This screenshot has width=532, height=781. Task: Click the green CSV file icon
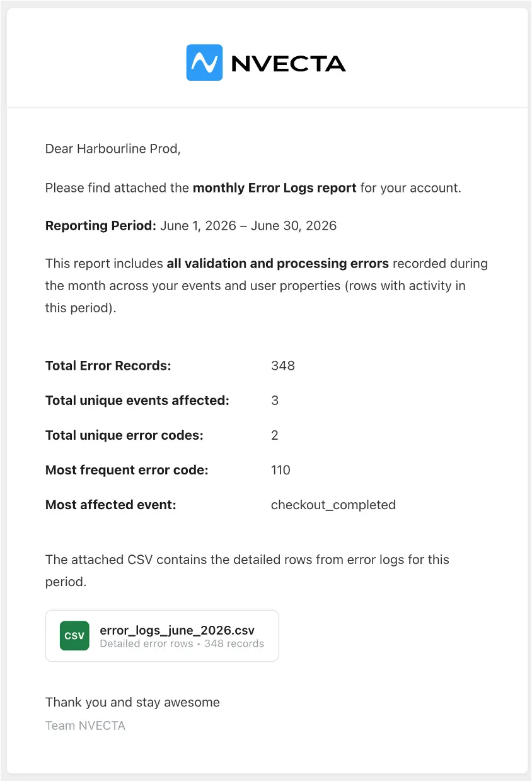[x=74, y=635]
